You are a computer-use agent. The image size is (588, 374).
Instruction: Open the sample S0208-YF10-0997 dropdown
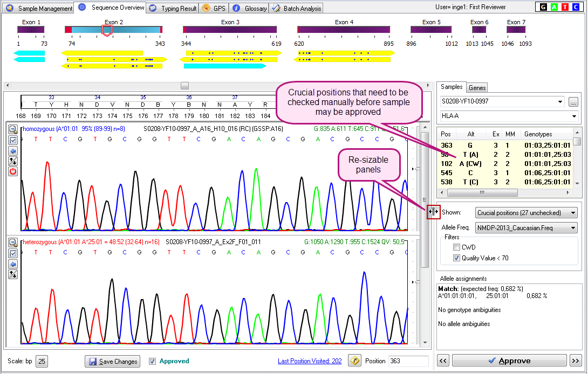click(560, 101)
